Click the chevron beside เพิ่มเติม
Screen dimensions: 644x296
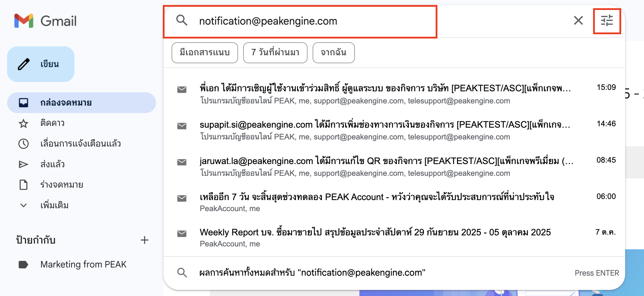24,205
